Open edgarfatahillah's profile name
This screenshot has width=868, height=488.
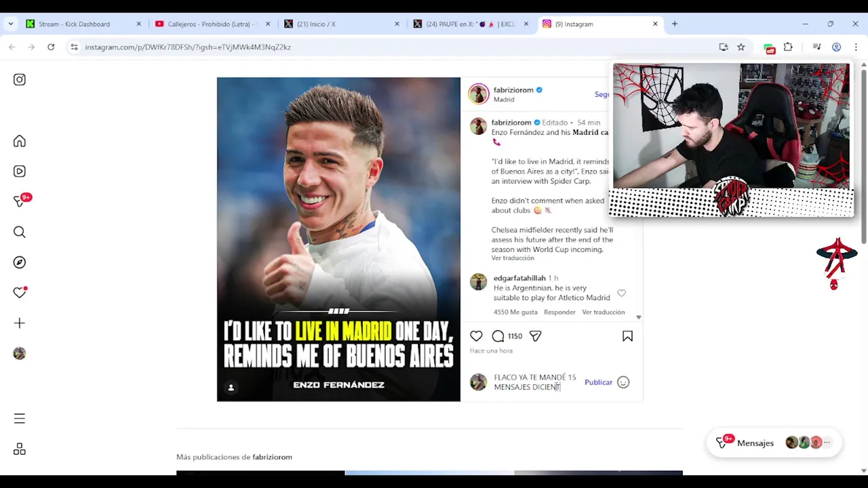(519, 278)
